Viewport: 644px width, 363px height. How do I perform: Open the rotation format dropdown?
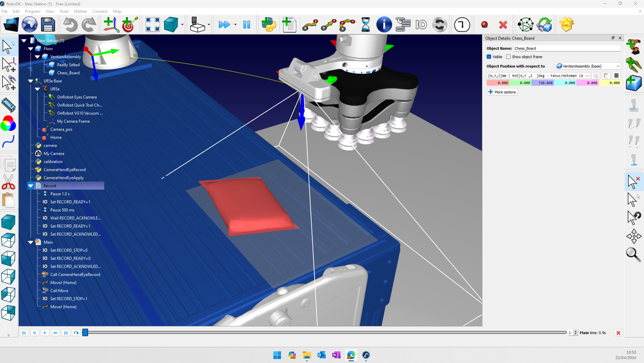[x=538, y=76]
